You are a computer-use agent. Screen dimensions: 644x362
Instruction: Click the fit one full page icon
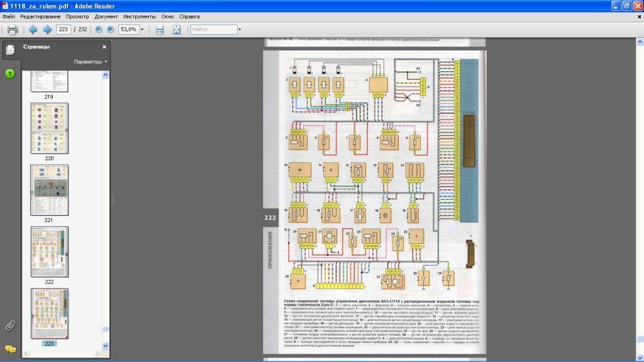pos(177,30)
